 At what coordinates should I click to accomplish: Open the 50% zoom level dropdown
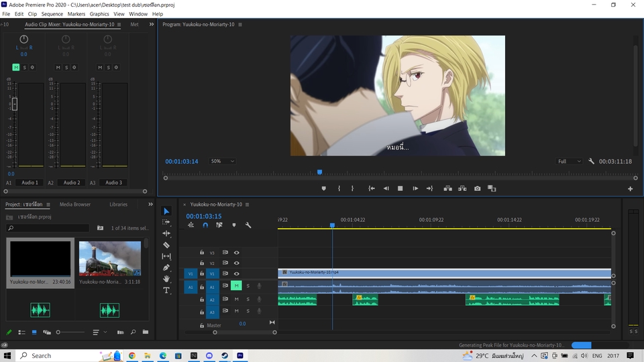click(223, 162)
